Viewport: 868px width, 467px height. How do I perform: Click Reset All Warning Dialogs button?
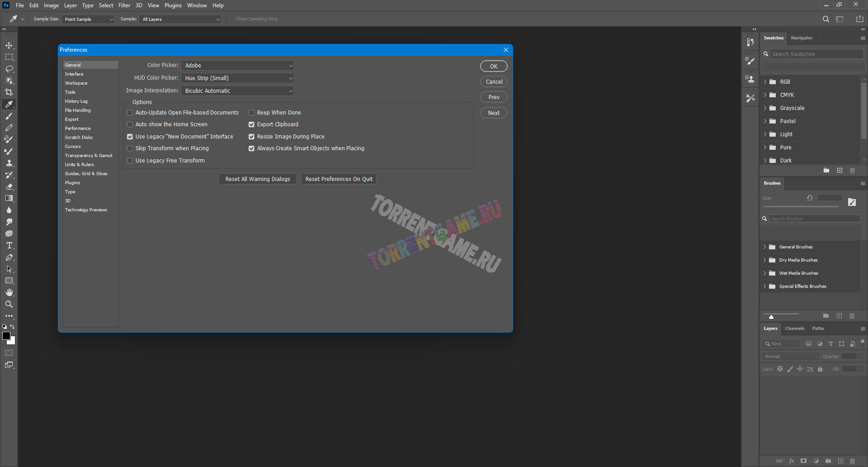point(258,179)
